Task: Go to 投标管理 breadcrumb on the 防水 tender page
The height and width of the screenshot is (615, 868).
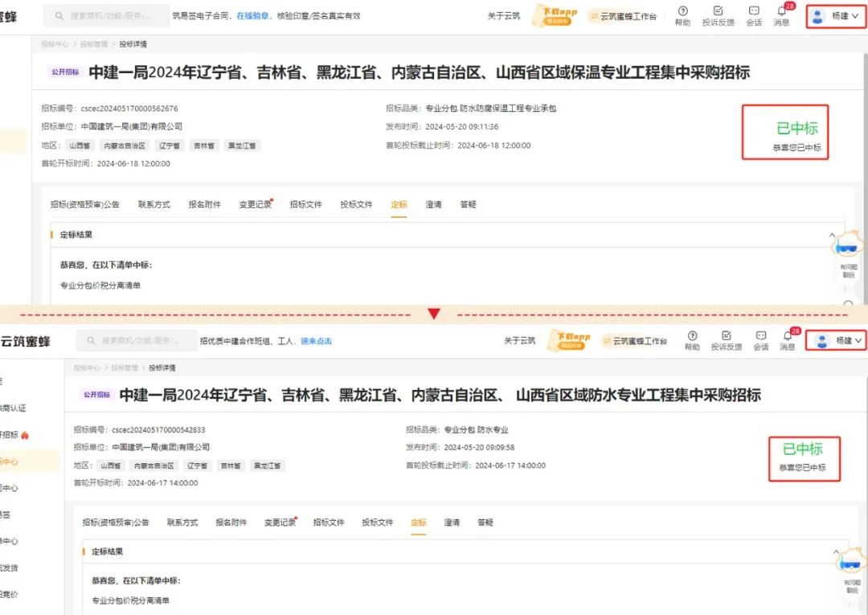Action: click(x=125, y=368)
